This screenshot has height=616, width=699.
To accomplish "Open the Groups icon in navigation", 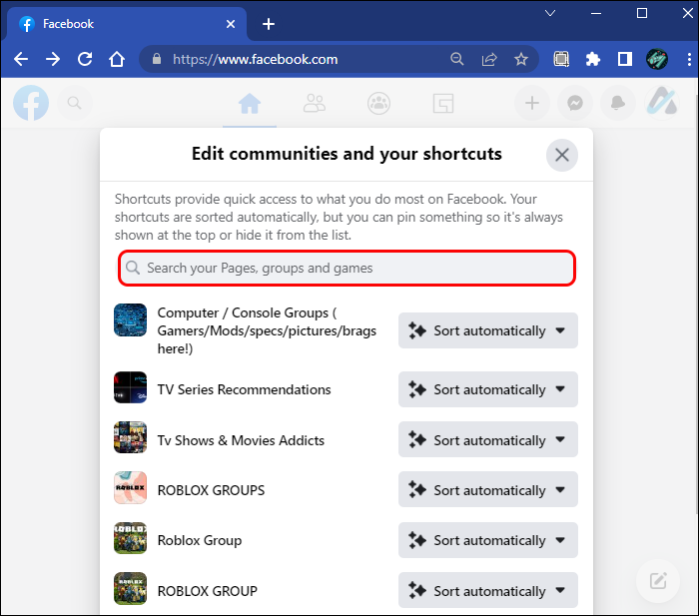I will coord(378,103).
